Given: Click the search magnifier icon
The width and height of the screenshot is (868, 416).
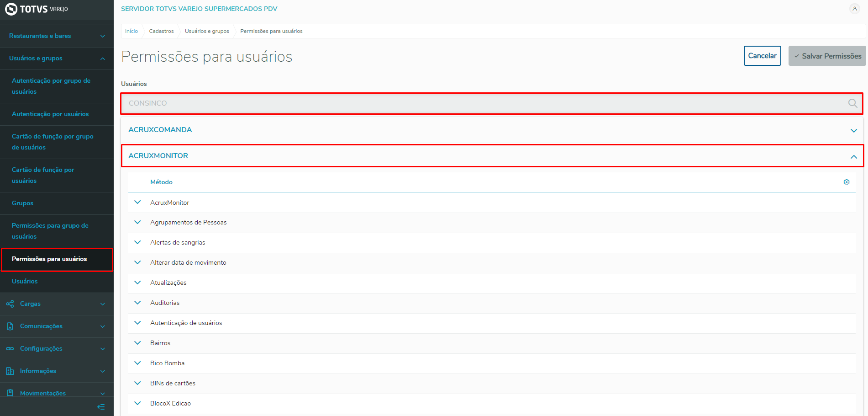Looking at the screenshot, I should click(852, 103).
